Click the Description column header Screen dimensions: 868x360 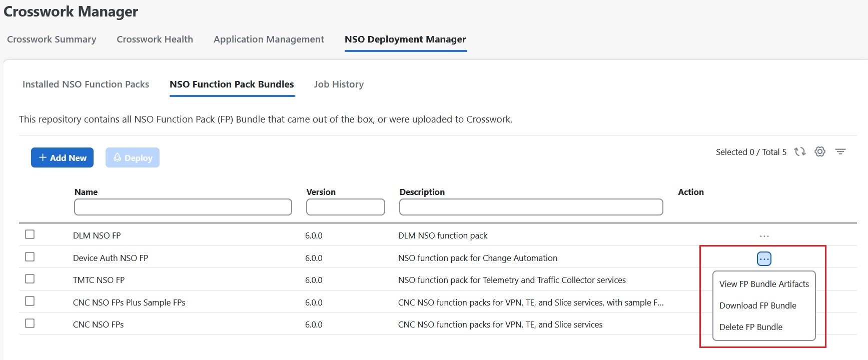[x=422, y=192]
